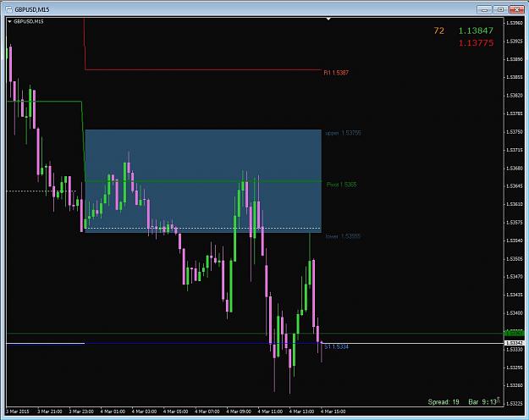Screen dimensions: 529x420
Task: Click the Spread: 19 indicator text
Action: tap(444, 401)
